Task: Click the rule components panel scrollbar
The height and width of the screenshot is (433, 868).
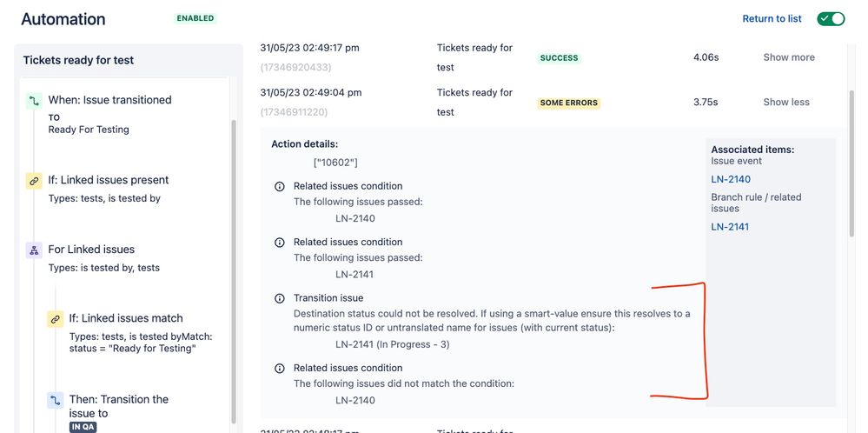Action: click(234, 271)
